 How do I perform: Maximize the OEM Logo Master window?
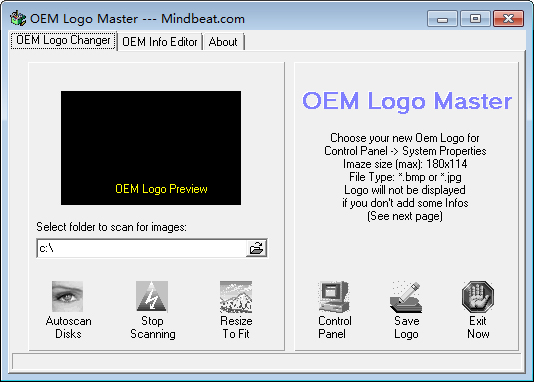(x=475, y=18)
